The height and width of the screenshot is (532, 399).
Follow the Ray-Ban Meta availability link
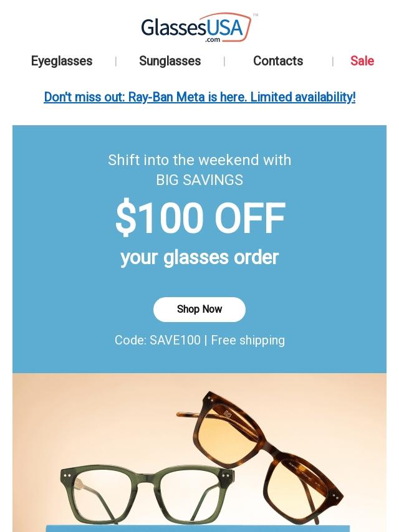pos(199,97)
